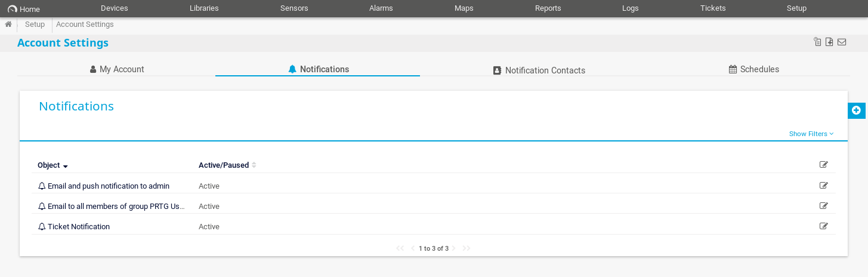Click the home icon in breadcrumb
The width and height of the screenshot is (868, 277).
click(x=8, y=24)
